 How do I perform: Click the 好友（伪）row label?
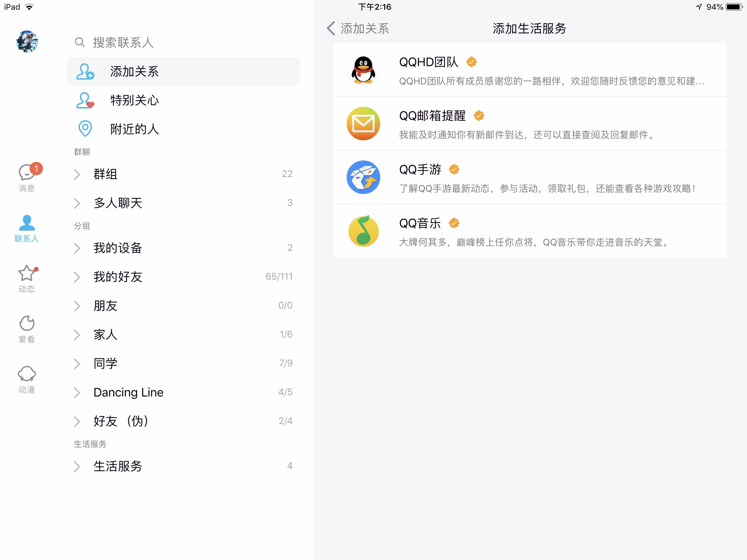121,421
